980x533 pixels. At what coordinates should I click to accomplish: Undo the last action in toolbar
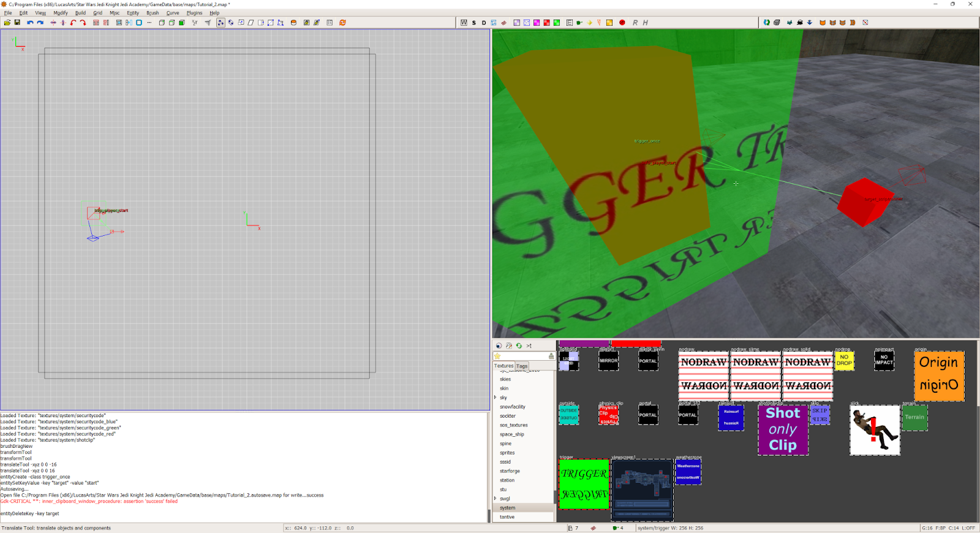click(x=30, y=23)
